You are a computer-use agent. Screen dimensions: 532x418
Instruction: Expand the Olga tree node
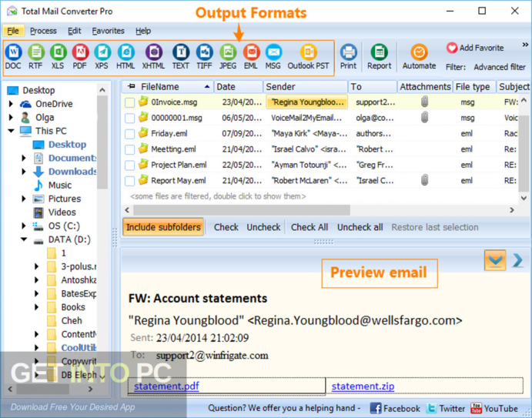11,117
